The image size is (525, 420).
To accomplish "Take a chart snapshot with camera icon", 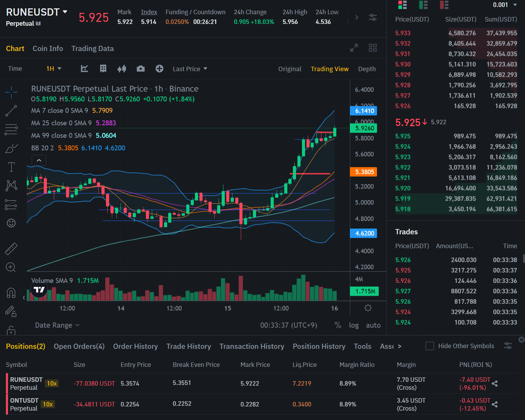I will 141,69.
